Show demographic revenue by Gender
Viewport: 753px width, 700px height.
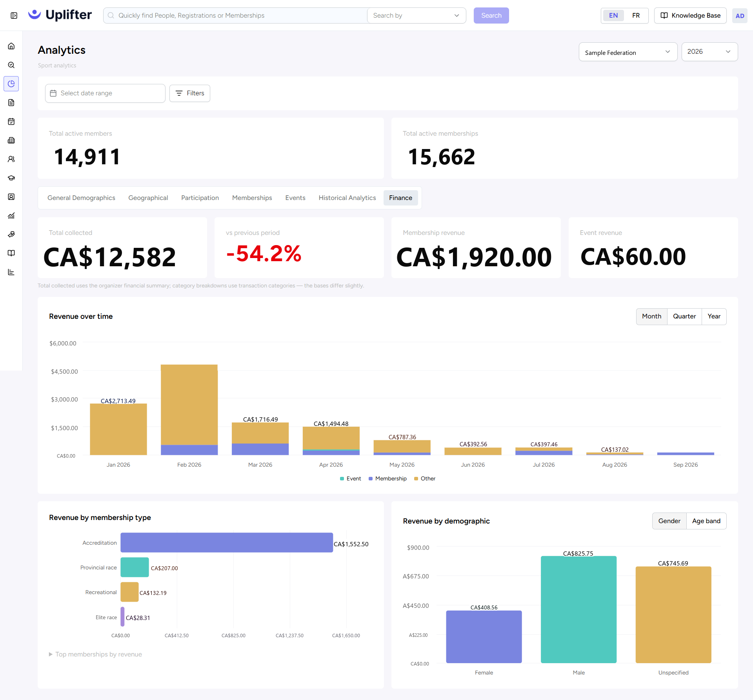(669, 521)
